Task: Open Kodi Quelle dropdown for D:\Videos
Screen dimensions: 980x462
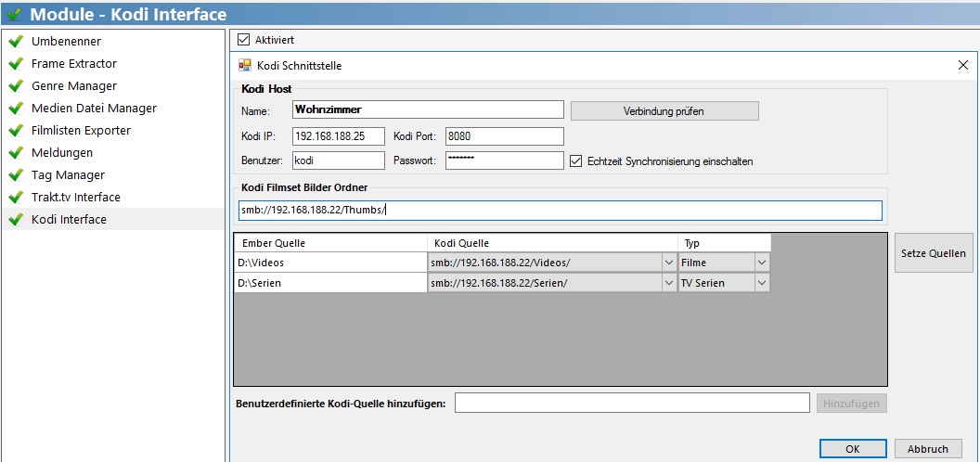Action: (x=669, y=263)
